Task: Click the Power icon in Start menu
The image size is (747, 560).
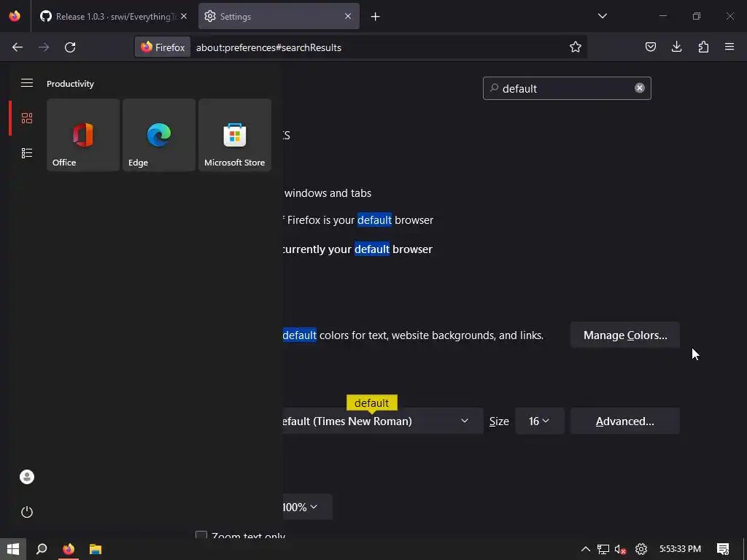Action: [x=27, y=512]
